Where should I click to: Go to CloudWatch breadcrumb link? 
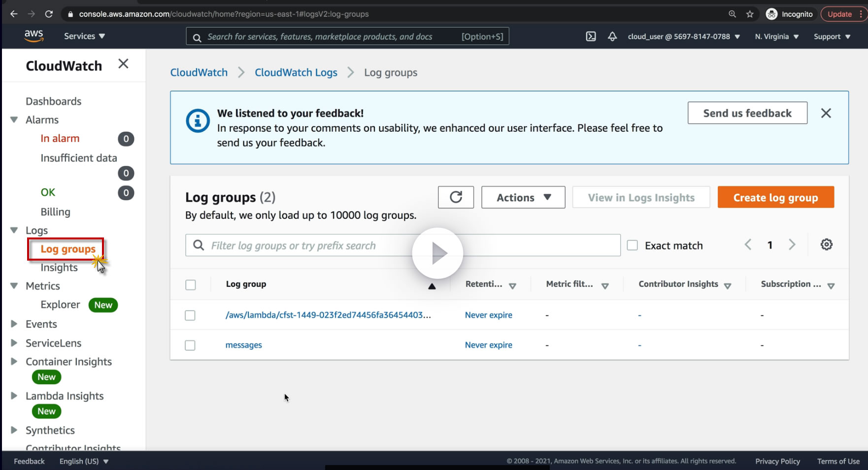tap(199, 73)
